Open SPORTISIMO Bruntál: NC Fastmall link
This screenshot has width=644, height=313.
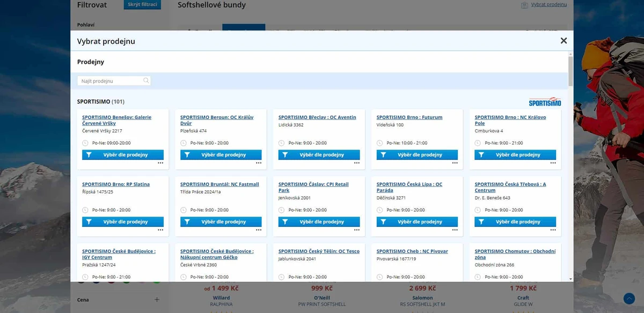coord(219,184)
